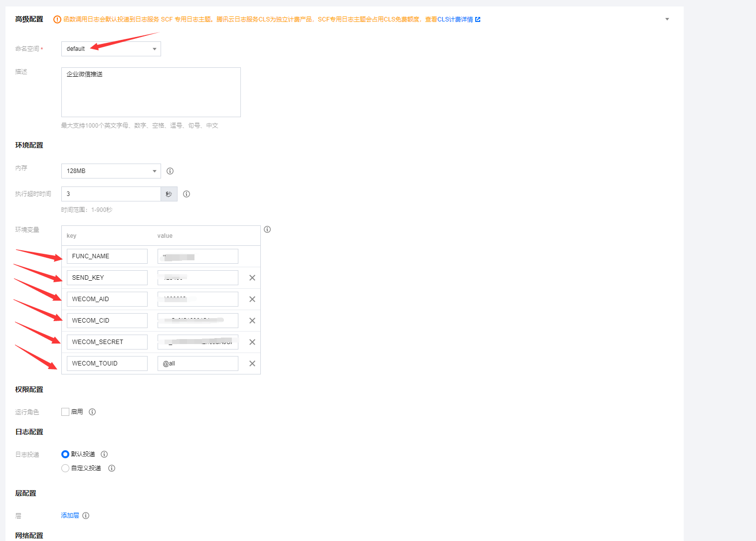Viewport: 756px width, 541px height.
Task: Click the 描述 text area
Action: (151, 92)
